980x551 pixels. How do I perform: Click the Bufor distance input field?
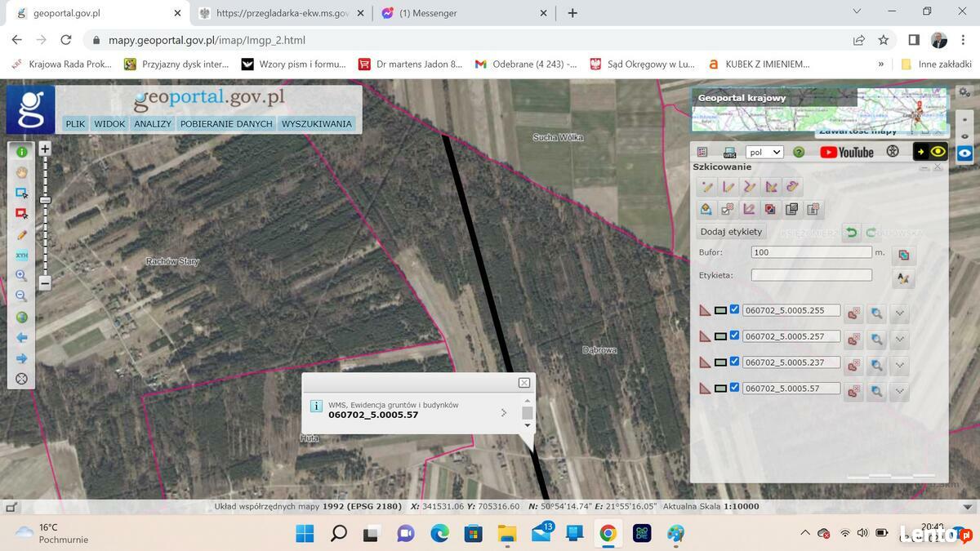812,252
